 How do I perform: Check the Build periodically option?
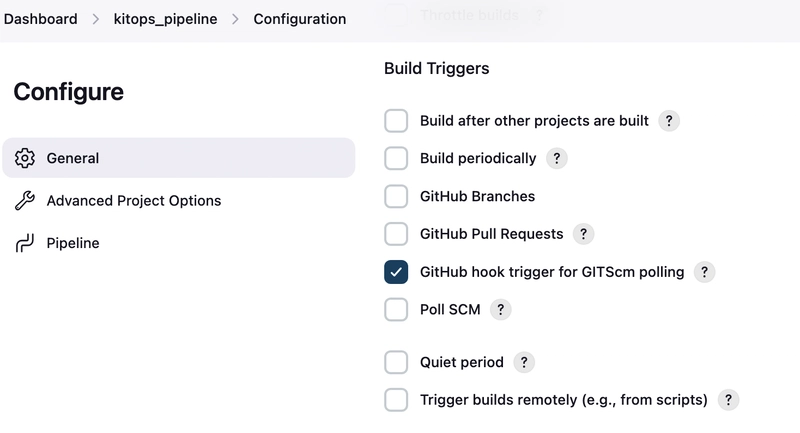[x=396, y=158]
